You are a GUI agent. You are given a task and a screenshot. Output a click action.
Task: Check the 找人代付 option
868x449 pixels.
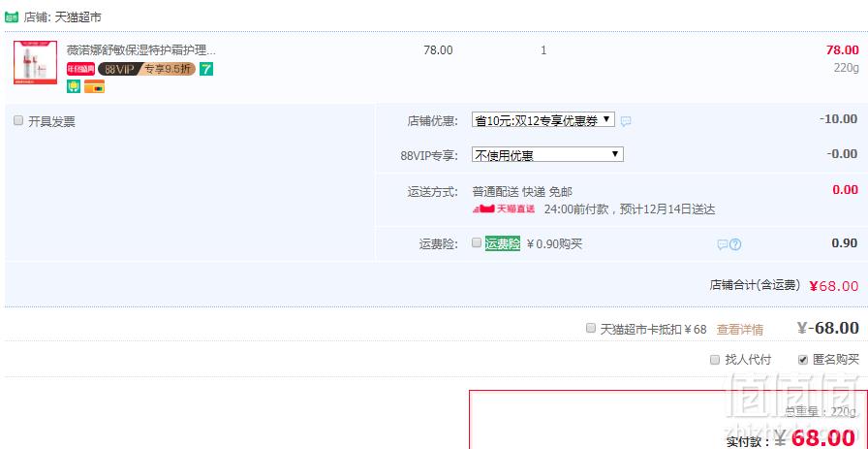[715, 359]
